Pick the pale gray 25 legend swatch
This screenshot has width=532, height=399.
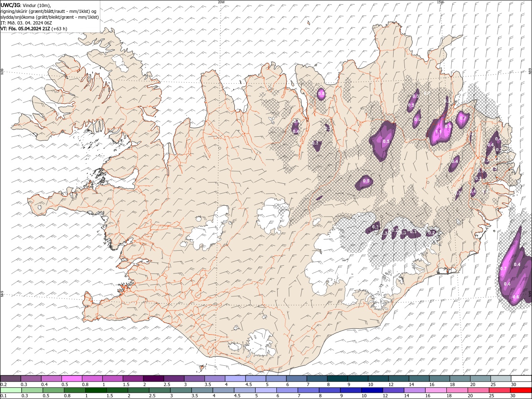pyautogui.click(x=501, y=379)
